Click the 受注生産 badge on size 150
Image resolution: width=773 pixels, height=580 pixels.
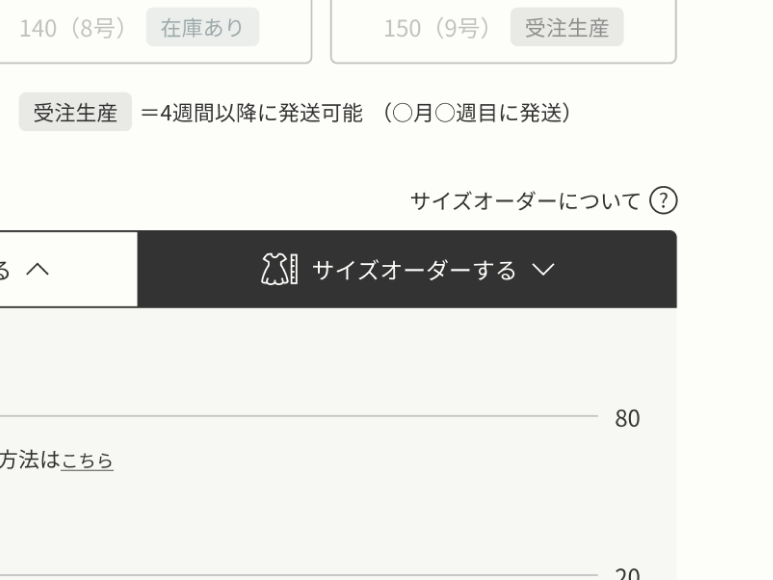tap(566, 28)
